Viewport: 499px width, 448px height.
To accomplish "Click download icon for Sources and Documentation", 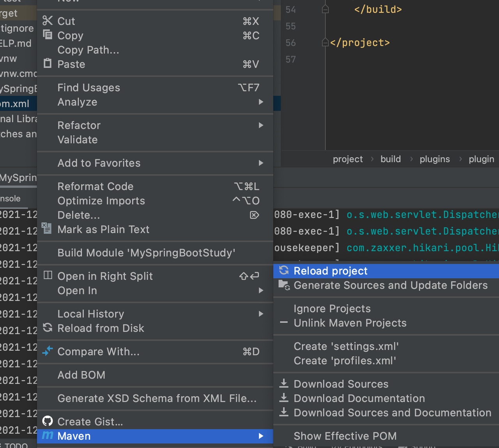I will [284, 412].
